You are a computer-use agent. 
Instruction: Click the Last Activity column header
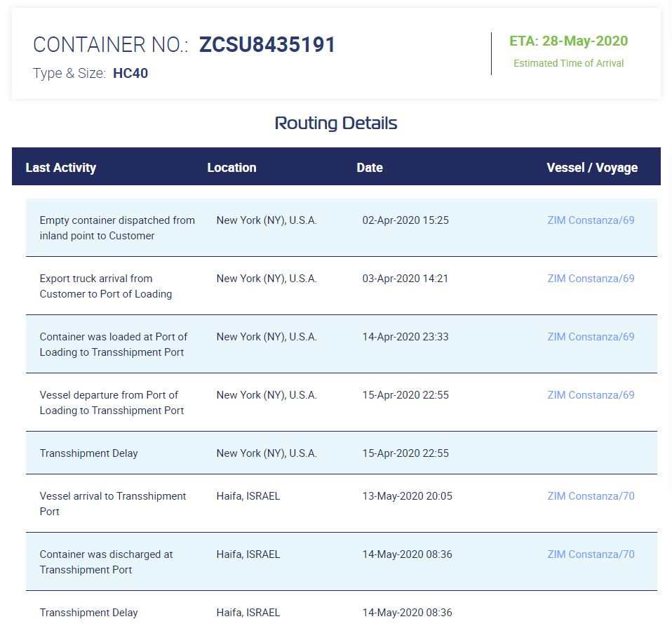pos(61,168)
